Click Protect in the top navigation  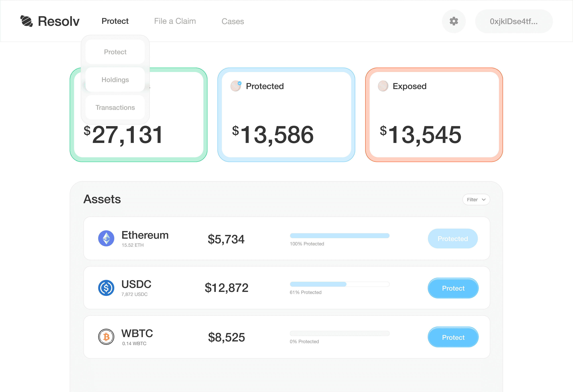[x=115, y=21]
